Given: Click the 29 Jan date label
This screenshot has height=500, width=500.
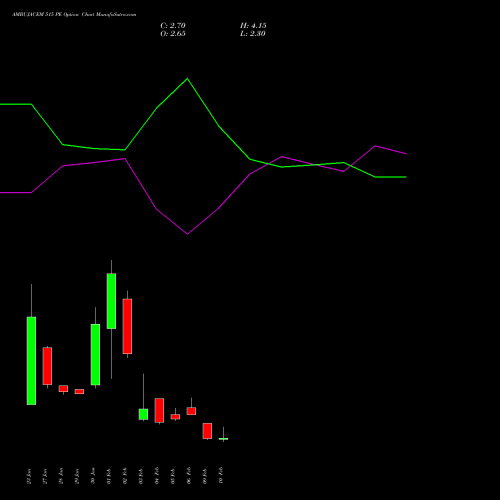Looking at the screenshot, I should [x=77, y=476].
